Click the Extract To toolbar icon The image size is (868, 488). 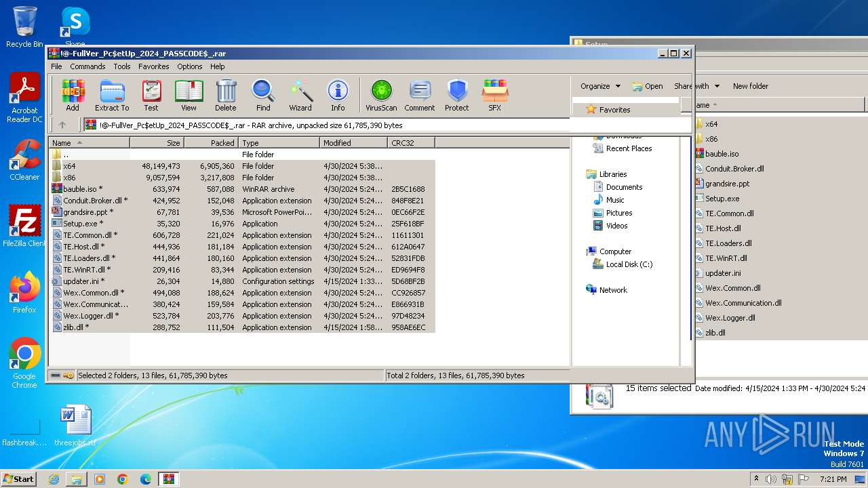112,96
